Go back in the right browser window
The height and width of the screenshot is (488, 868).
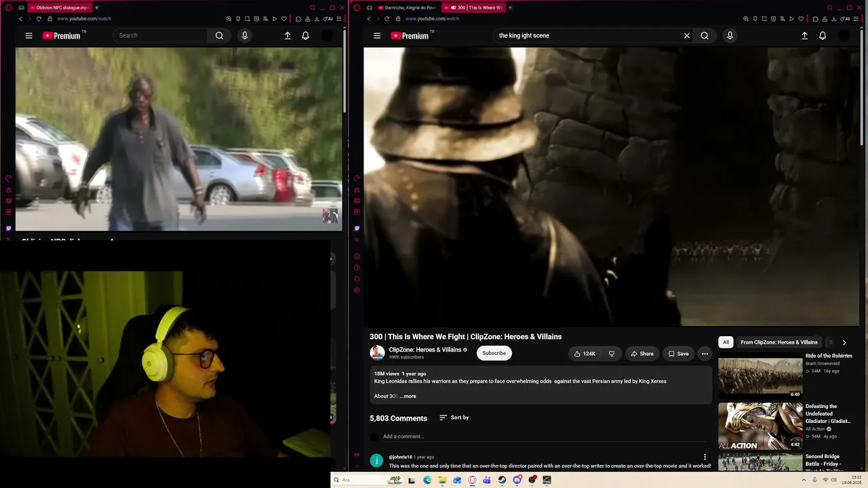coord(369,19)
